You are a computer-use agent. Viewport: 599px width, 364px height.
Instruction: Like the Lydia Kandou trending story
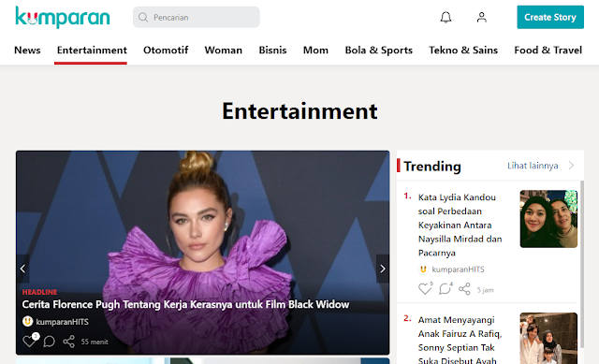(x=425, y=288)
